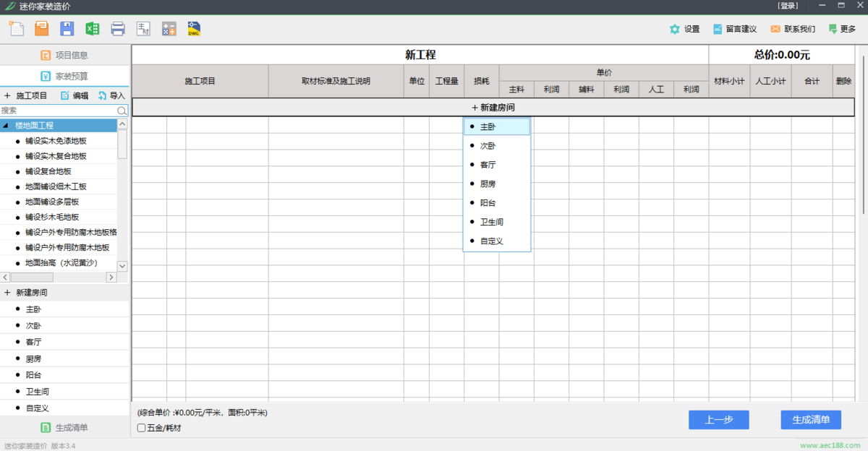Open the 主材 materials icon
The image size is (868, 451).
[143, 29]
